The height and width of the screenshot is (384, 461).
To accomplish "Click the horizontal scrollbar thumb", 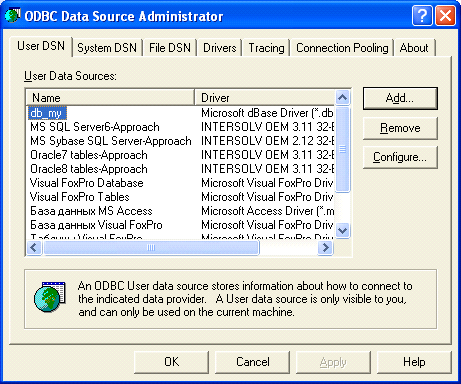I will click(x=151, y=247).
